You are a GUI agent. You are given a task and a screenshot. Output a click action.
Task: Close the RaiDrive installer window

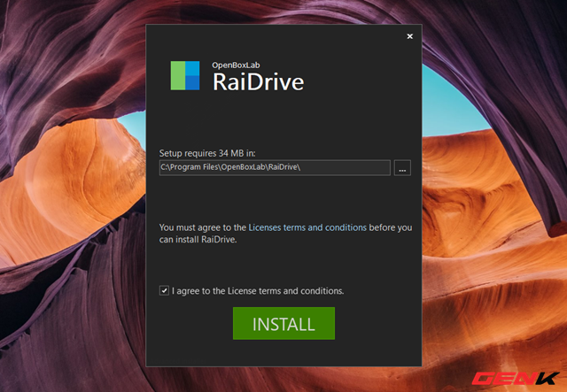pyautogui.click(x=409, y=36)
